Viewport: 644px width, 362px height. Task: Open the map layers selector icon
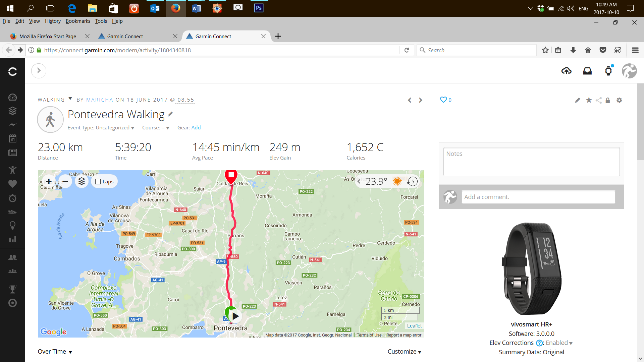[82, 181]
